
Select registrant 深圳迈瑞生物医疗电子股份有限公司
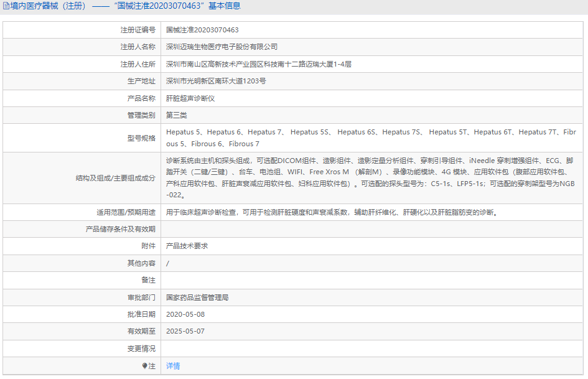[x=222, y=47]
